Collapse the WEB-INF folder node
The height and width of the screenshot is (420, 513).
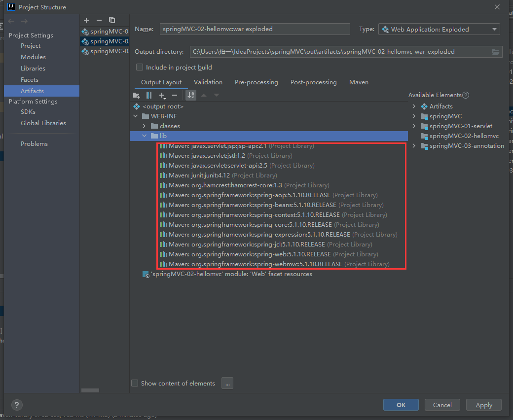[x=136, y=116]
